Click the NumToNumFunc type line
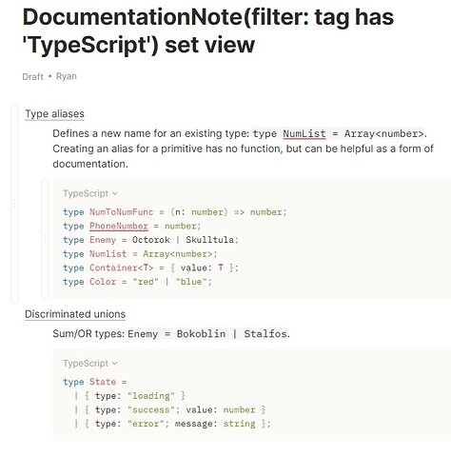This screenshot has width=451, height=476. click(175, 212)
